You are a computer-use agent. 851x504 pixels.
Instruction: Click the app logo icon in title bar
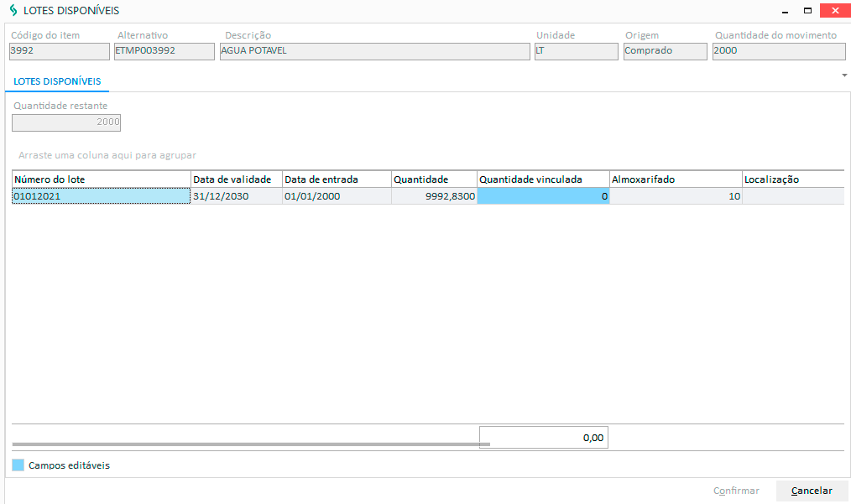point(13,10)
